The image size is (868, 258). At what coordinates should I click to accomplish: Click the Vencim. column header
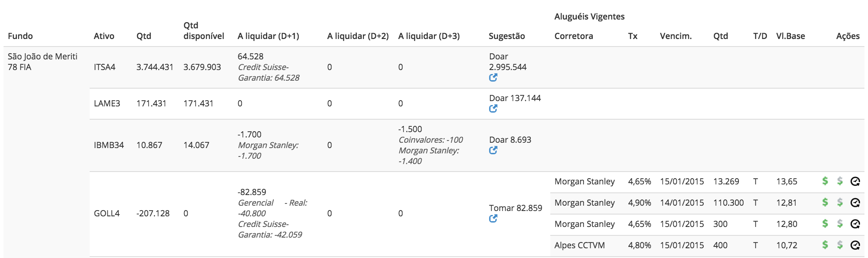pos(675,36)
